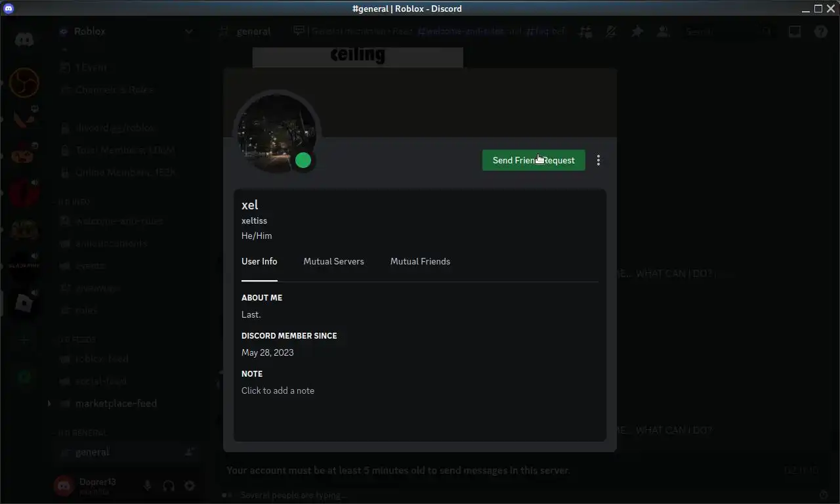
Task: Collapse the INFO channel category
Action: coord(73,202)
